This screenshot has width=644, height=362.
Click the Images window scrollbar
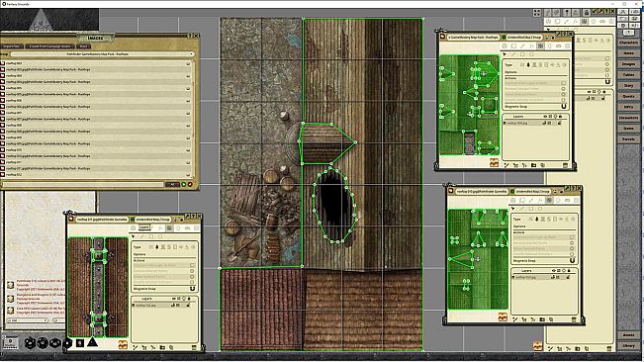pyautogui.click(x=194, y=119)
